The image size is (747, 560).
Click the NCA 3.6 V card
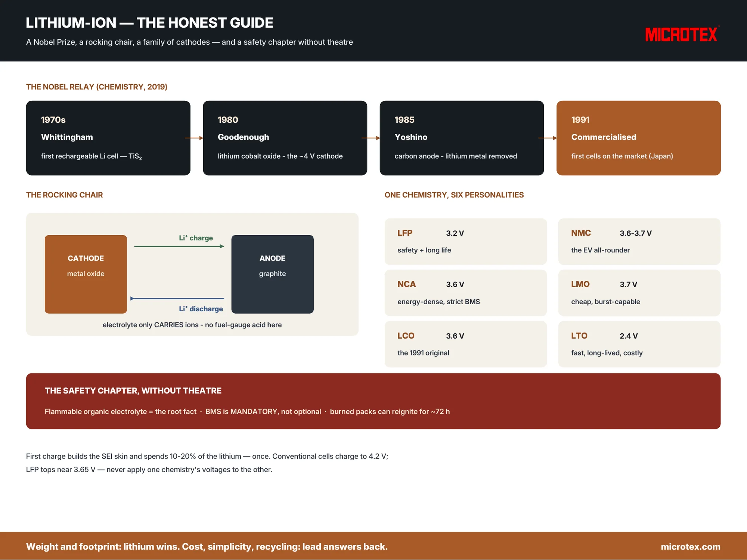466,293
